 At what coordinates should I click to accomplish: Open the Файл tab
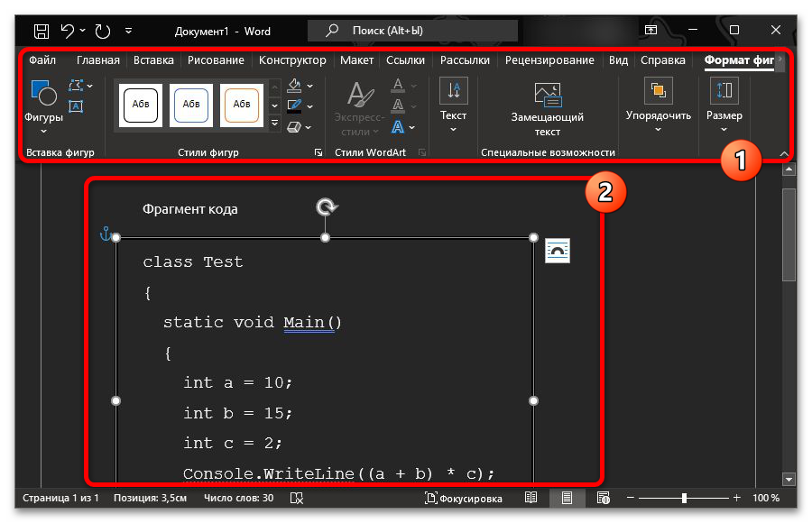tap(42, 60)
